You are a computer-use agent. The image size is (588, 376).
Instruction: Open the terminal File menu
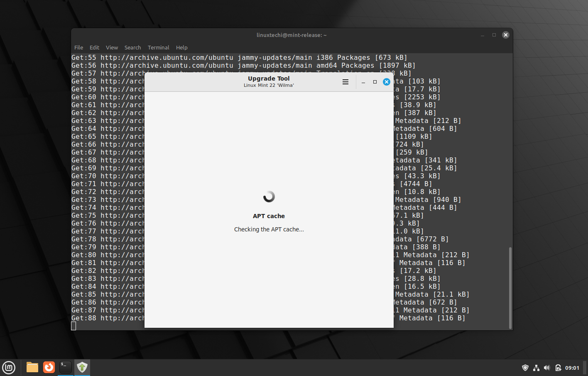pyautogui.click(x=78, y=47)
